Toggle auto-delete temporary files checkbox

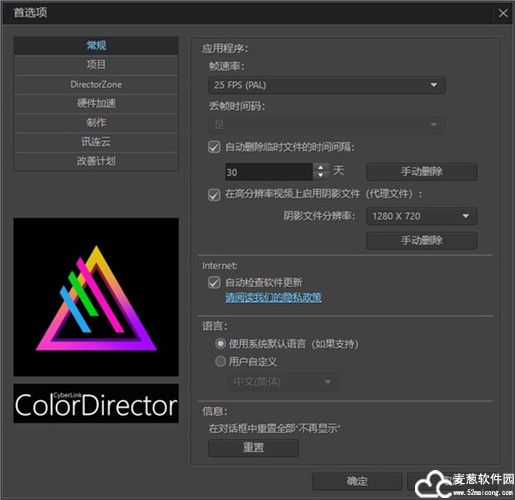pos(214,147)
